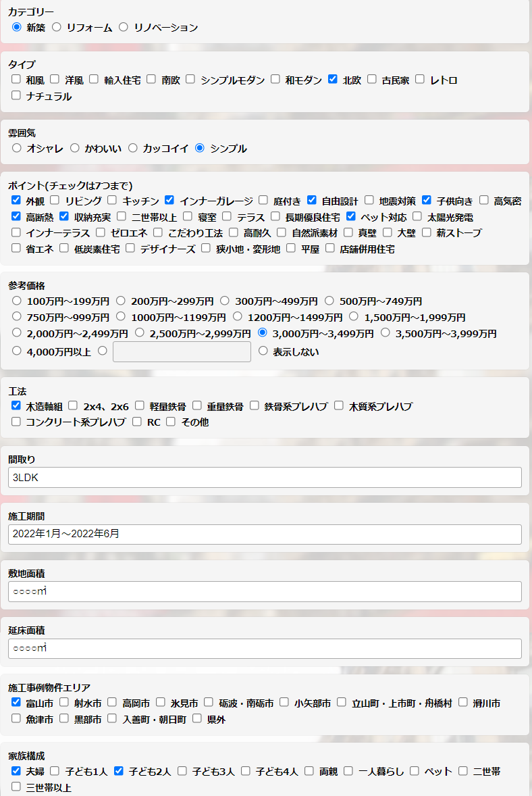Check the 高岡市 area checkbox
The width and height of the screenshot is (532, 796).
tap(112, 703)
